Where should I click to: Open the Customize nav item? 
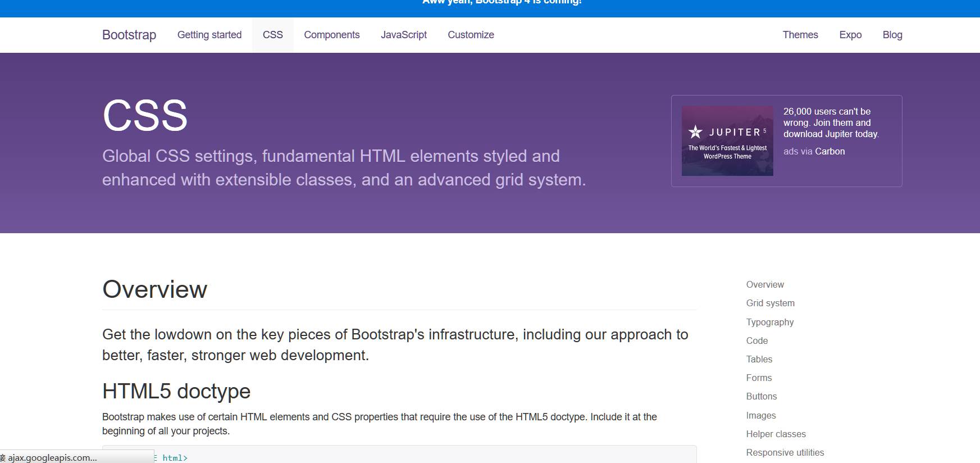pos(471,35)
